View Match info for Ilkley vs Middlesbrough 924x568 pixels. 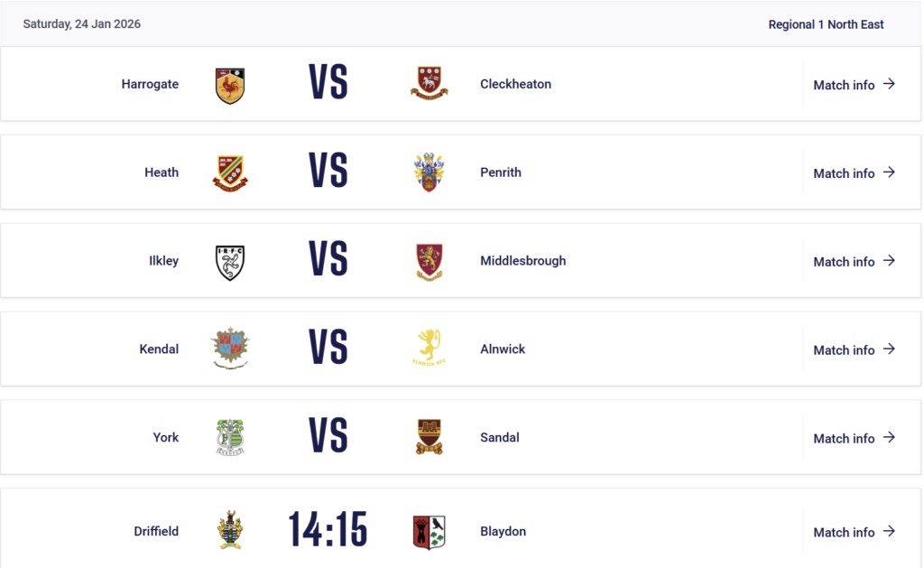(854, 262)
